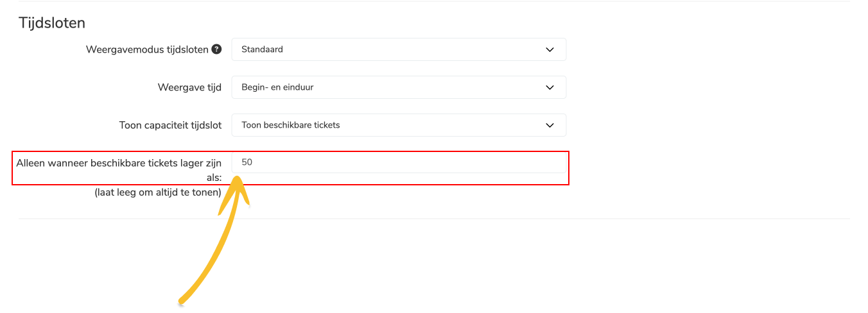Click chevron arrow of Begin- en einduur
Image resolution: width=868 pixels, height=313 pixels.
550,87
